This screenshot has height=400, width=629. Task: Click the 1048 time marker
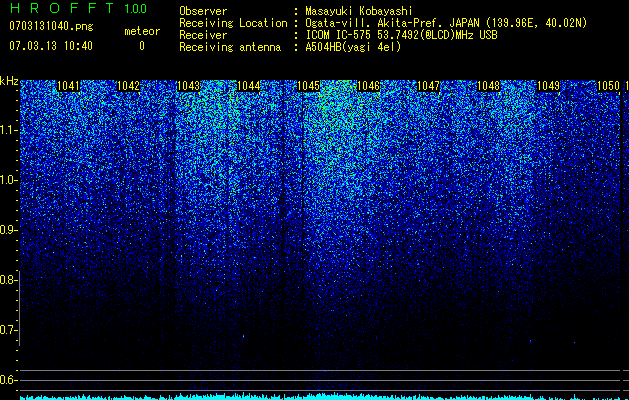tap(489, 86)
